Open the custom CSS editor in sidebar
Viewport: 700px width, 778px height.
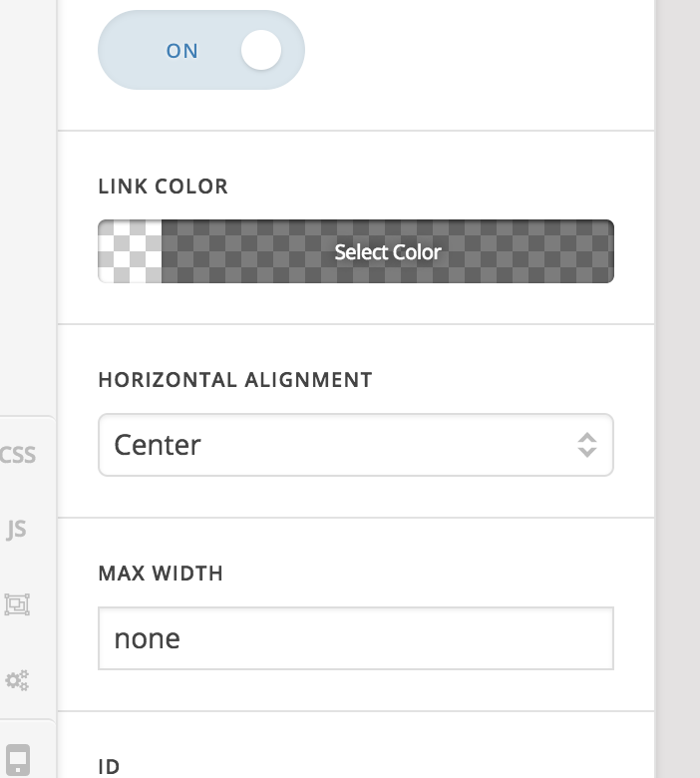(18, 455)
